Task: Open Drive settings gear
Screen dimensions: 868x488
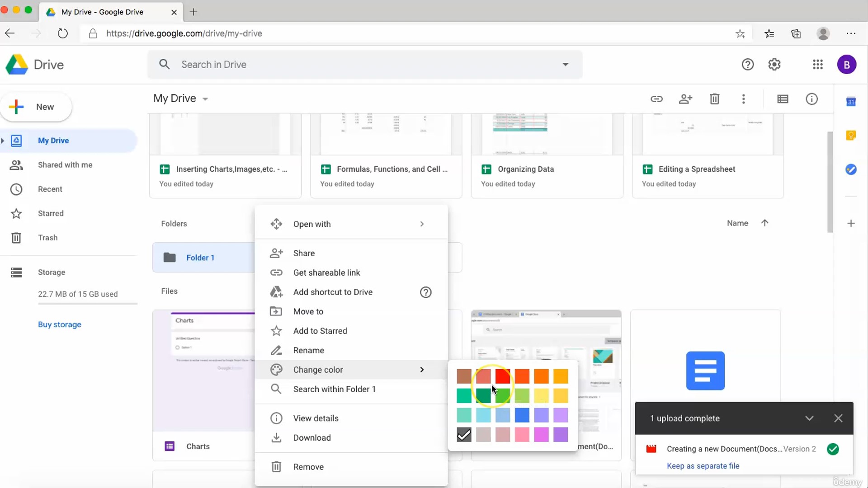Action: [774, 65]
